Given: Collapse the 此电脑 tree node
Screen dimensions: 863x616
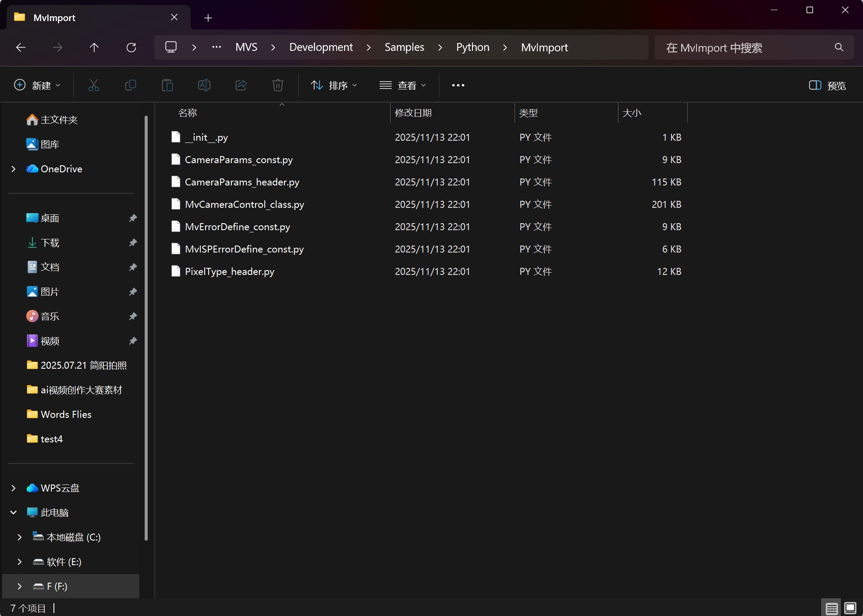Looking at the screenshot, I should tap(14, 513).
